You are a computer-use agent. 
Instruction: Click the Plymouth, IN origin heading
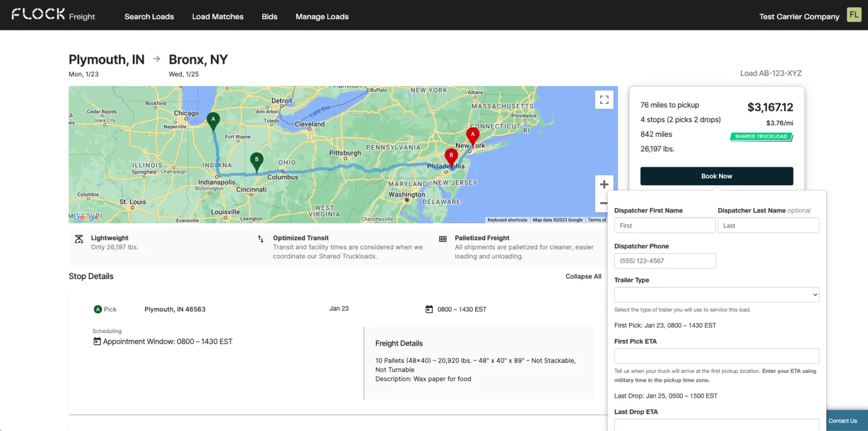tap(106, 59)
